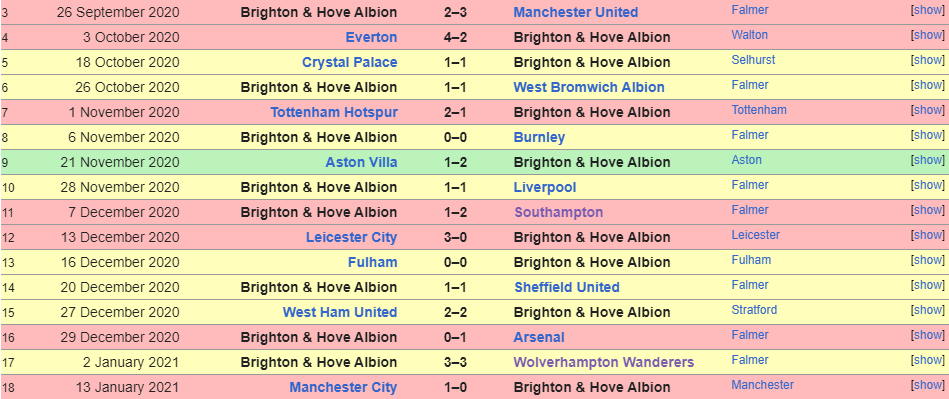
Task: Expand details for the 26 September 2020 match
Action: pos(928,10)
